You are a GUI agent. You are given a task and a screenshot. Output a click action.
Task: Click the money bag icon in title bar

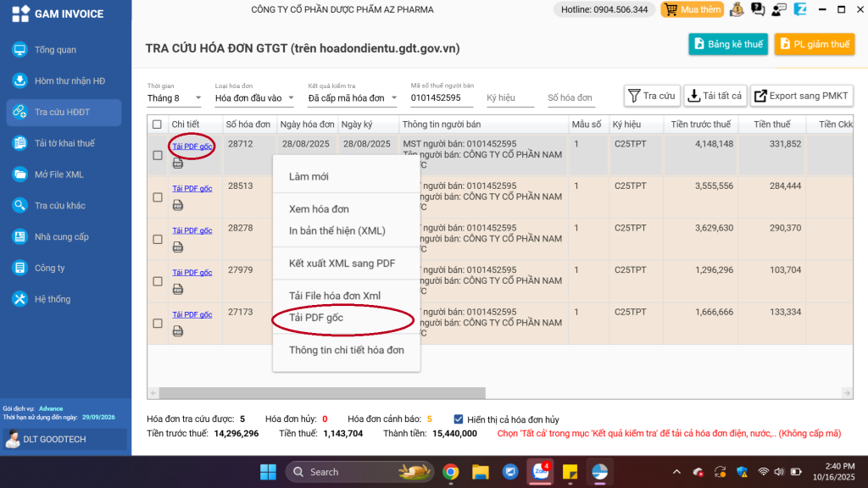coord(737,10)
